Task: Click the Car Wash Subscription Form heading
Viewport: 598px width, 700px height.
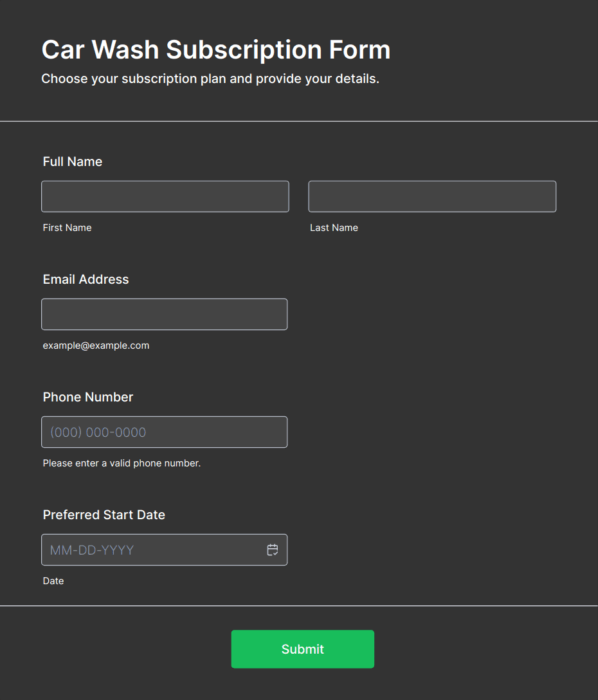Action: [x=216, y=50]
